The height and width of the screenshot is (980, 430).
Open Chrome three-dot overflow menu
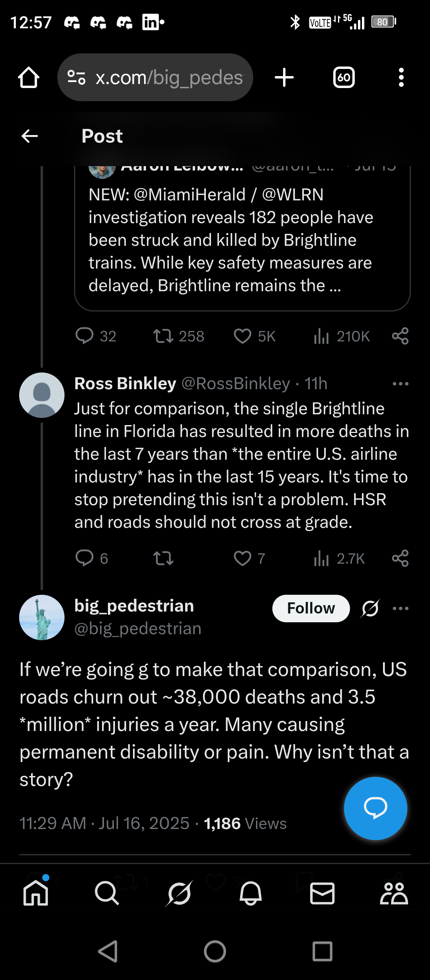coord(401,77)
